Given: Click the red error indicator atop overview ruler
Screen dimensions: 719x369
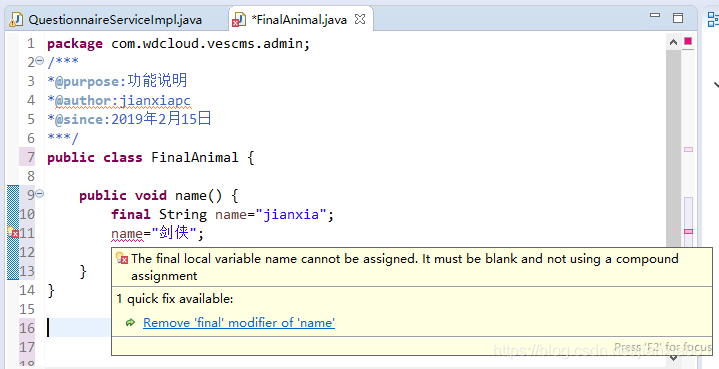Looking at the screenshot, I should point(688,41).
